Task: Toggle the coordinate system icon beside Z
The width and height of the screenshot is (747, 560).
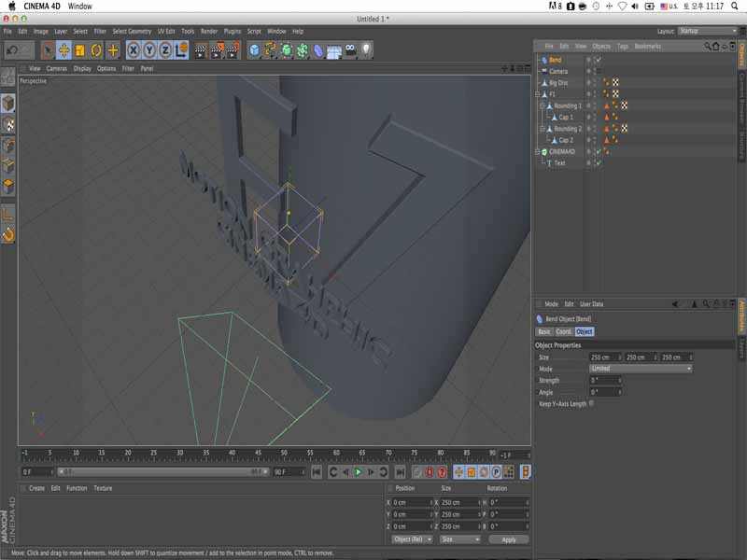Action: click(181, 50)
